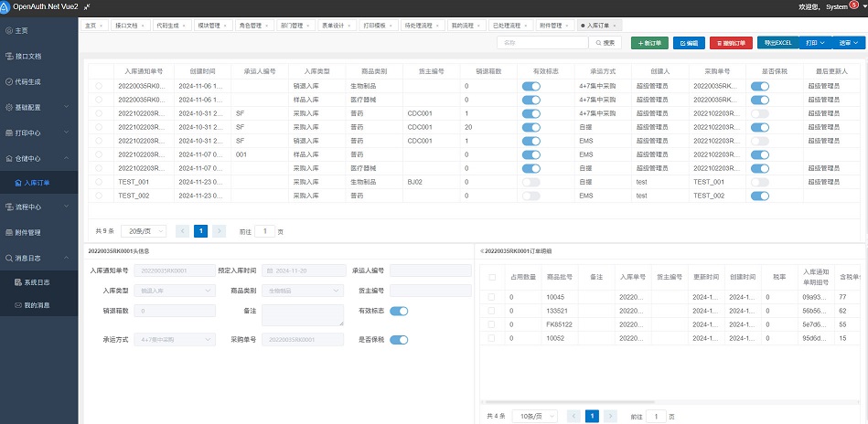The image size is (868, 424).
Task: Click the notification badge beside System
Action: tap(853, 5)
